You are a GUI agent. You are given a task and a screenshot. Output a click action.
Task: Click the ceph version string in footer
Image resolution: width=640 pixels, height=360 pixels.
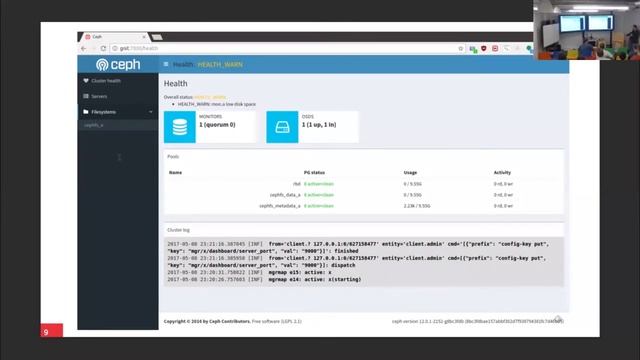pyautogui.click(x=478, y=322)
